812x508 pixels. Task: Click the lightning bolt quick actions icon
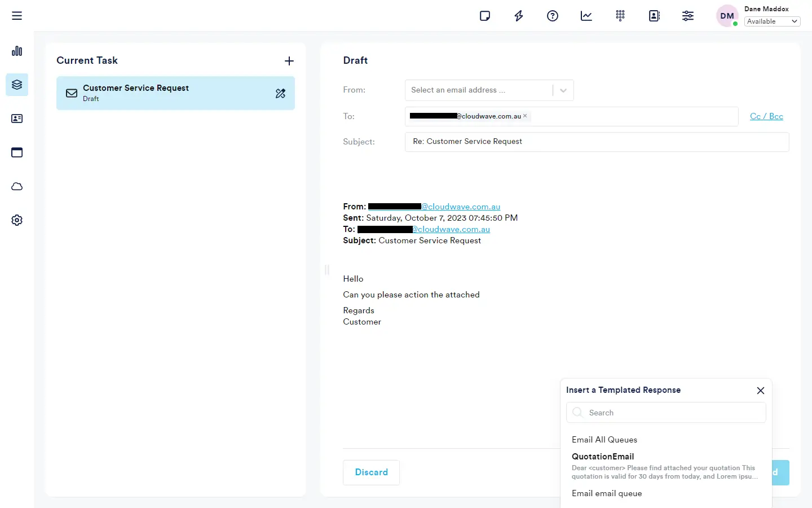(519, 16)
